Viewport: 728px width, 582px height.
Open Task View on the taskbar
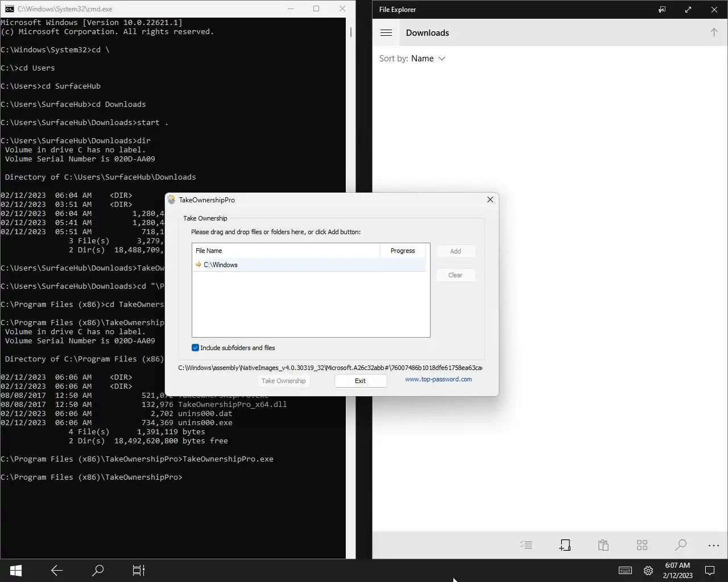click(139, 570)
